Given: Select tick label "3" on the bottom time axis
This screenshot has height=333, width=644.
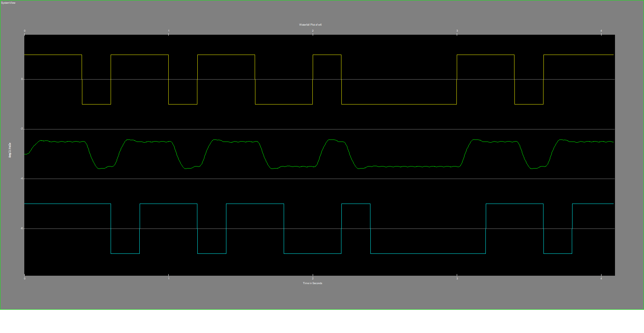Looking at the screenshot, I should tap(457, 278).
